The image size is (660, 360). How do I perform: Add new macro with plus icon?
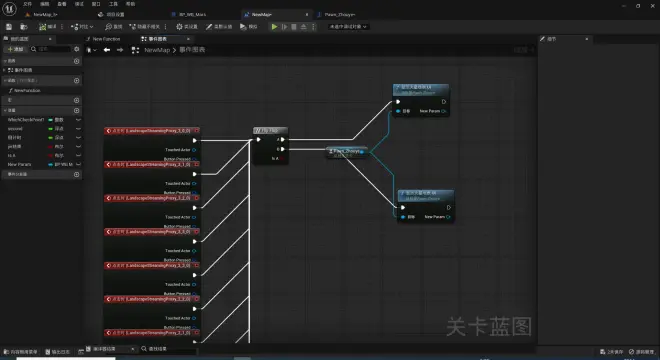click(77, 100)
